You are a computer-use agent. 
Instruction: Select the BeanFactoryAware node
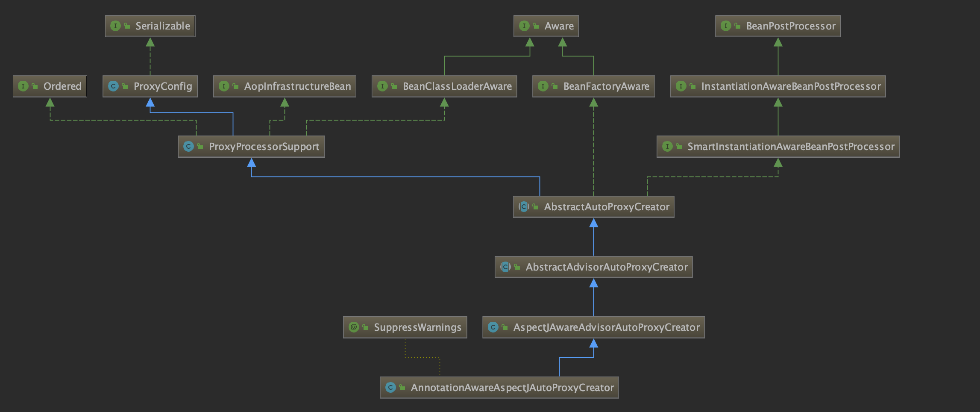point(593,86)
